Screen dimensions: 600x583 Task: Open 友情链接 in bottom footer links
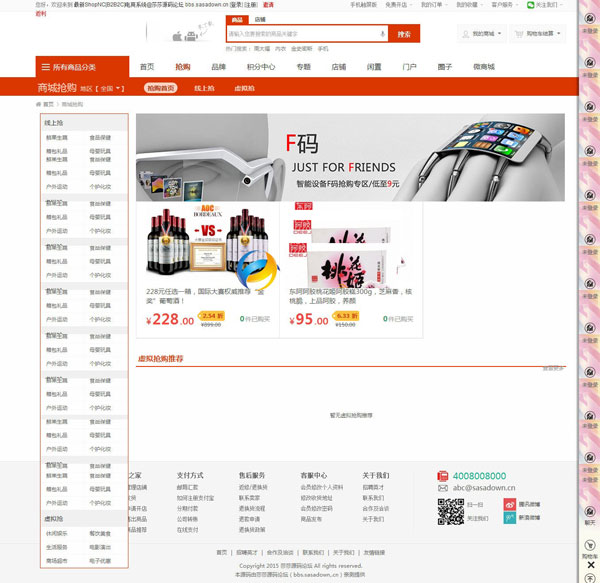coord(374,552)
